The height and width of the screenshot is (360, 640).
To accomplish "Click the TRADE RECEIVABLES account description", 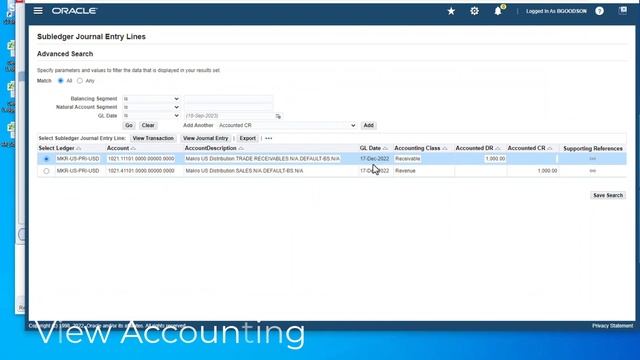I will pos(262,159).
